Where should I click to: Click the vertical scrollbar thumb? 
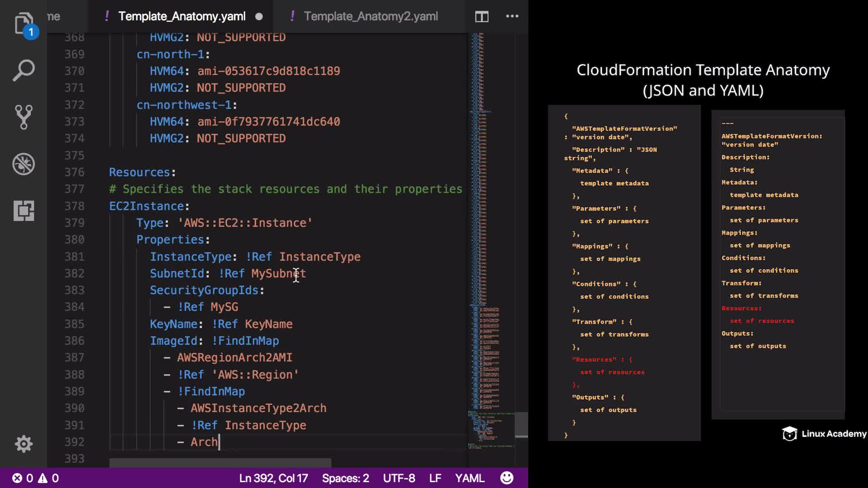pyautogui.click(x=521, y=424)
